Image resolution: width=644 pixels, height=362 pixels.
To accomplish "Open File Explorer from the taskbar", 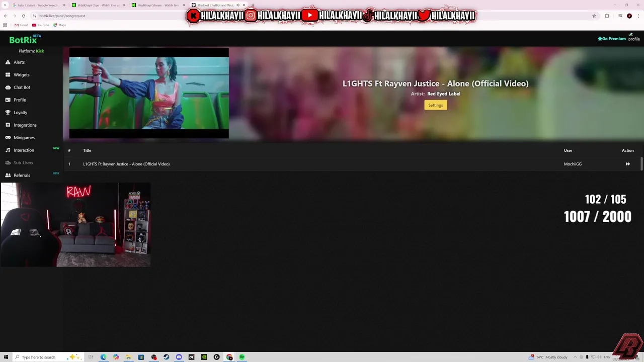I will coord(128,357).
